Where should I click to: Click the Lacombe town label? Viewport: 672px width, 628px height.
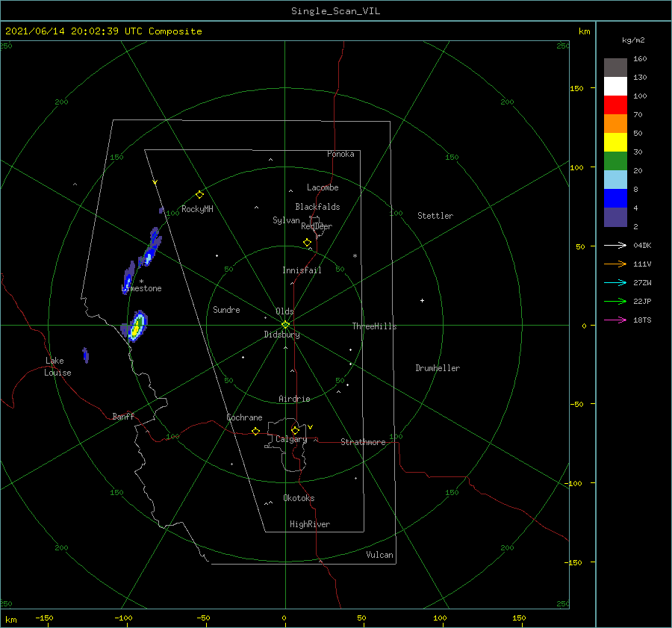point(323,187)
